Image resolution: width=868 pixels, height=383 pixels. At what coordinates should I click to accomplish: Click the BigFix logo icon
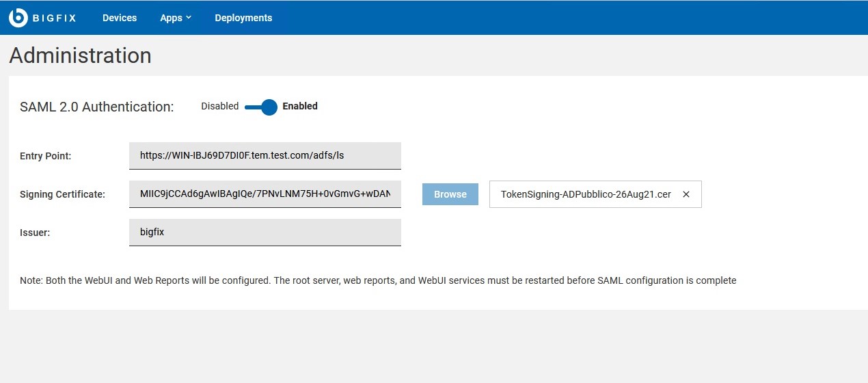coord(18,18)
